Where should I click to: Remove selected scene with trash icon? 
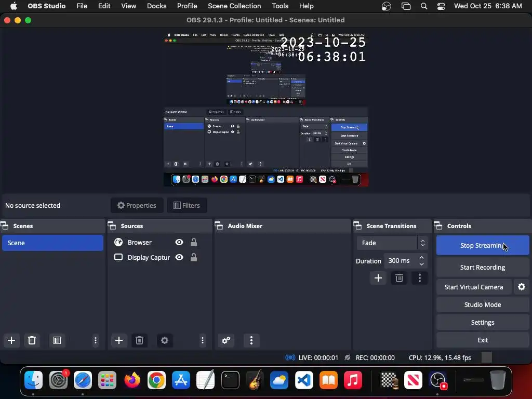tap(32, 340)
